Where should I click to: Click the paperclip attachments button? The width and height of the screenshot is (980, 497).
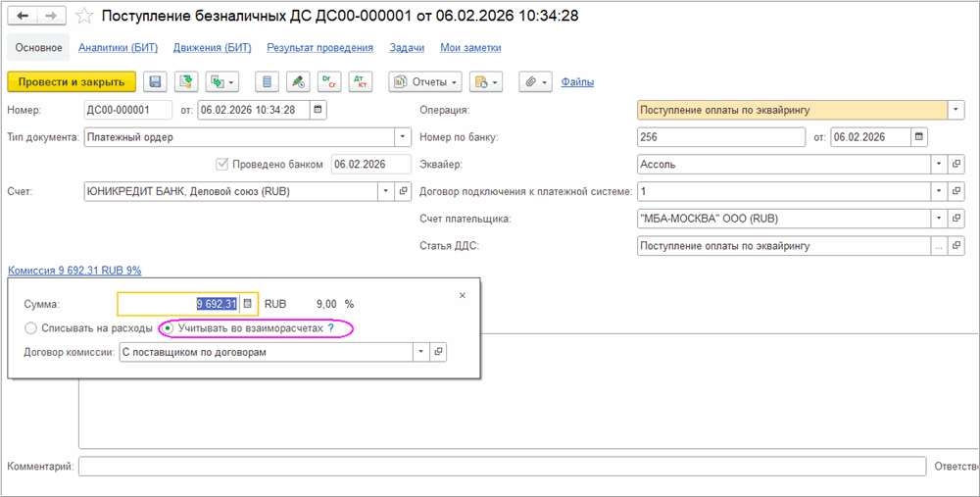536,82
